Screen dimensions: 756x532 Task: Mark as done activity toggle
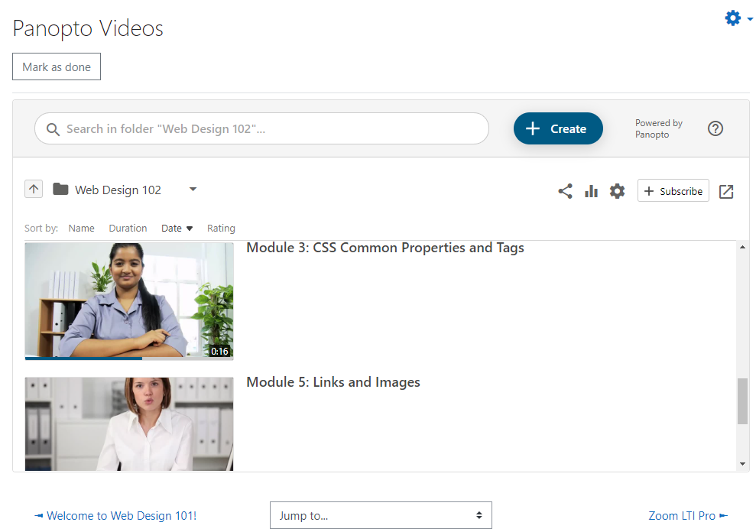click(x=57, y=66)
